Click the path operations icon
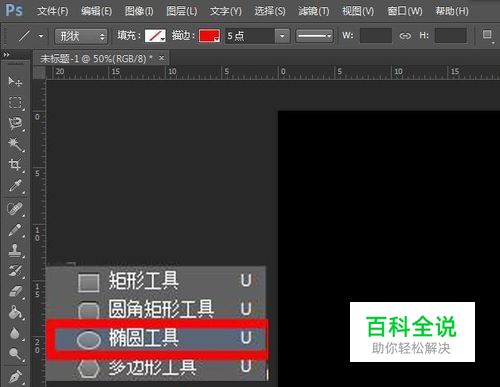 488,35
